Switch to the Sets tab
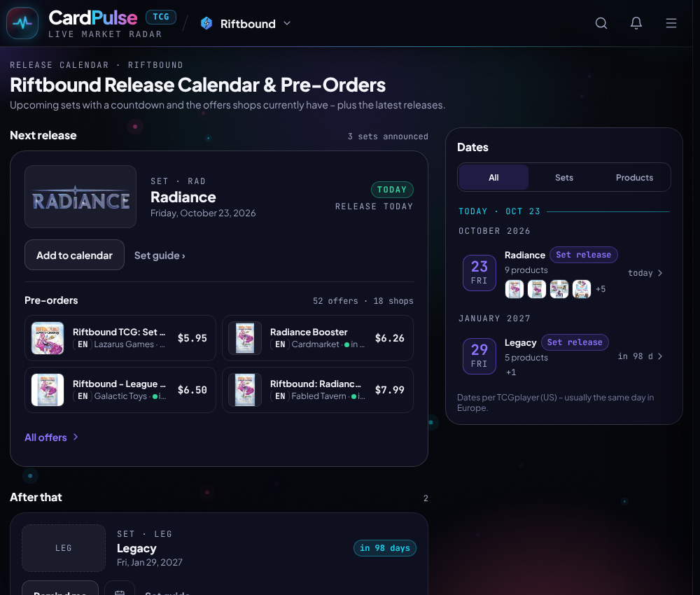Image resolution: width=700 pixels, height=595 pixels. (563, 177)
